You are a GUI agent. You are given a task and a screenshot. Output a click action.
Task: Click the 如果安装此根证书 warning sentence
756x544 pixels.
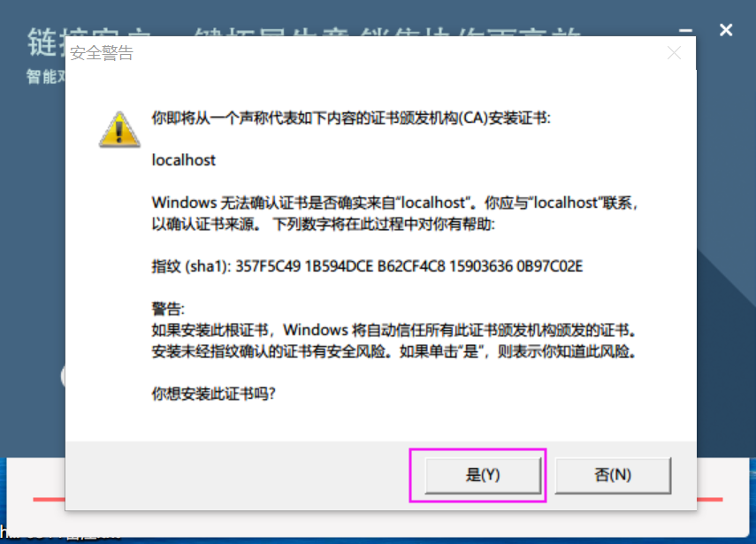[x=393, y=330]
